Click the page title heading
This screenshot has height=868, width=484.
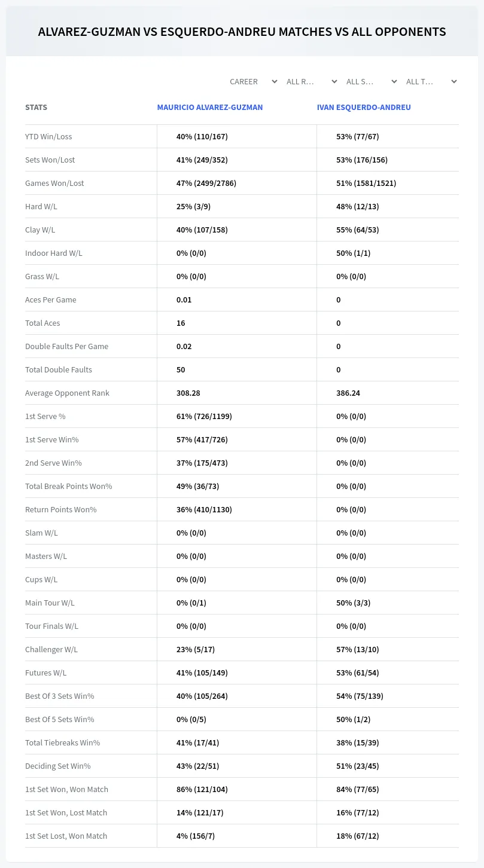tap(242, 32)
